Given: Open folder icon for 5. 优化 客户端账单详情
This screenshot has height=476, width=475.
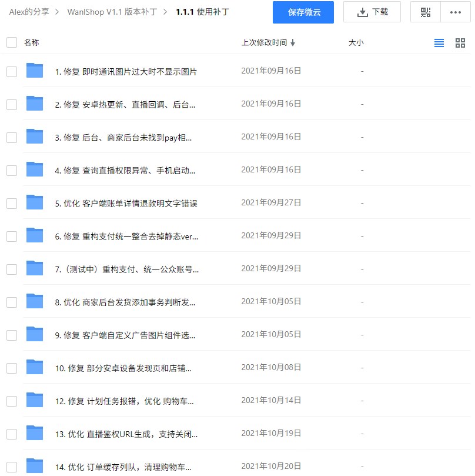Looking at the screenshot, I should [x=35, y=202].
